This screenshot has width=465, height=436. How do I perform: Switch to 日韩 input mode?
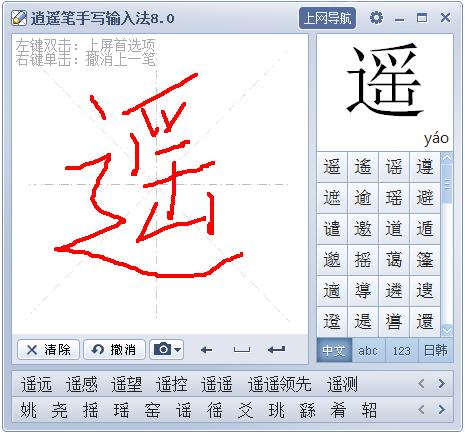coord(436,350)
